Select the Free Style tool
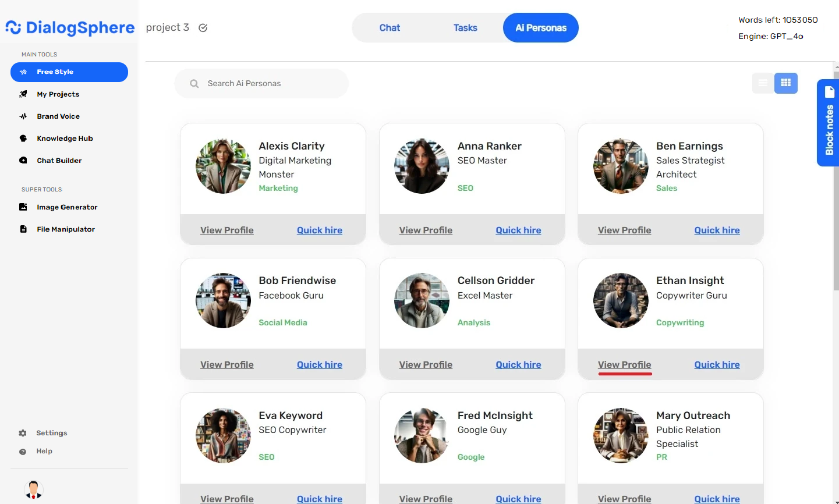 [69, 72]
